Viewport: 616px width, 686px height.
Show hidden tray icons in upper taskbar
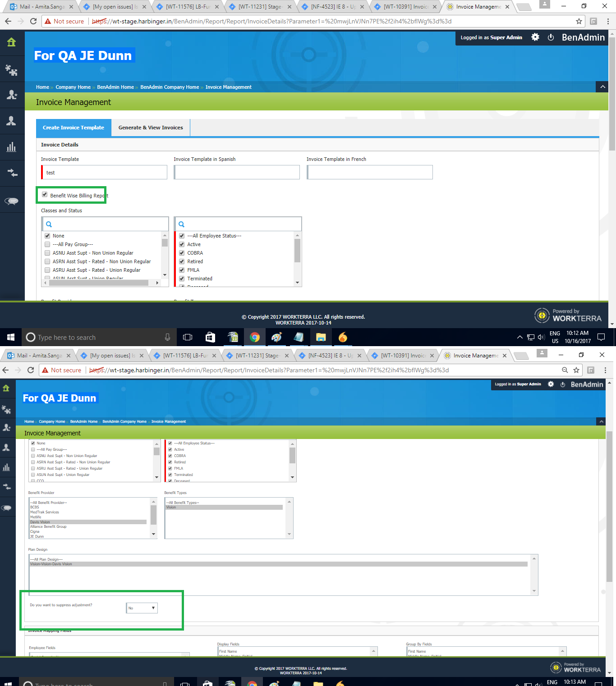(520, 337)
